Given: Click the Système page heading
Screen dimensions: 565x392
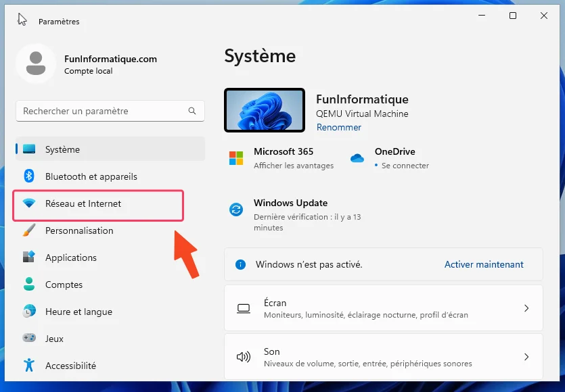Looking at the screenshot, I should pyautogui.click(x=260, y=56).
